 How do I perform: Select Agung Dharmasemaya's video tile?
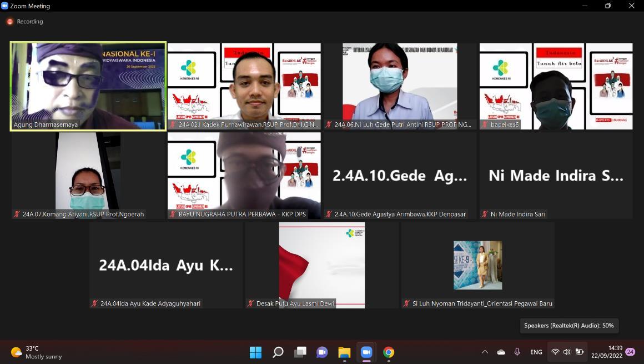point(88,86)
